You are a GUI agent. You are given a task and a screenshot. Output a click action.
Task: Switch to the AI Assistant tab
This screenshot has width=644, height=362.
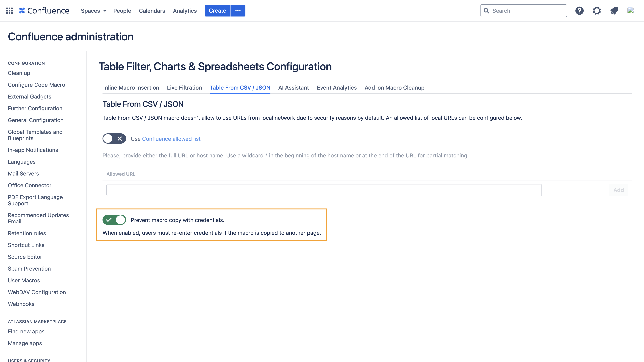tap(294, 88)
